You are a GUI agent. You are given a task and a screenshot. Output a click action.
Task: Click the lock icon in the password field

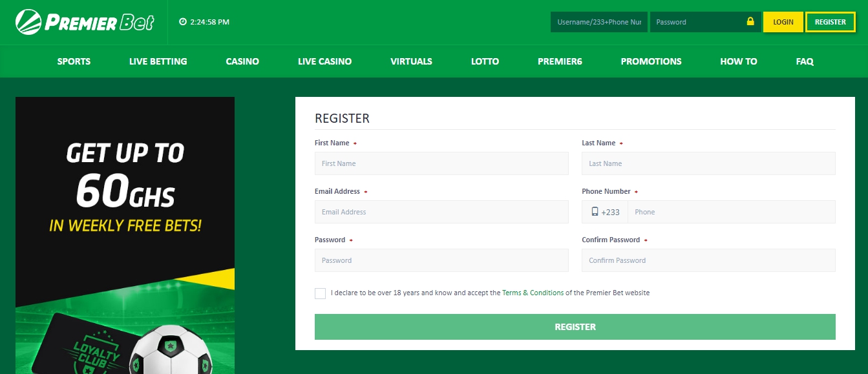pos(750,21)
